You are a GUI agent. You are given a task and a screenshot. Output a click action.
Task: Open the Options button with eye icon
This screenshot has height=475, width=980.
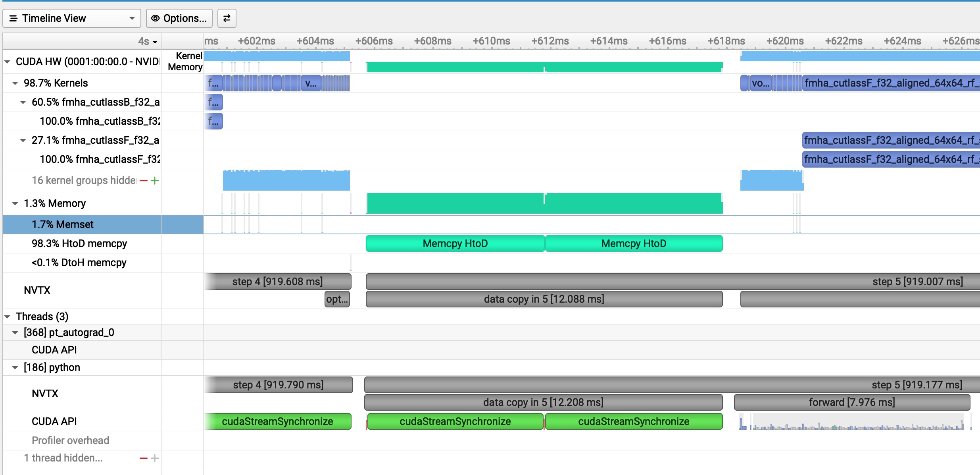pyautogui.click(x=179, y=18)
